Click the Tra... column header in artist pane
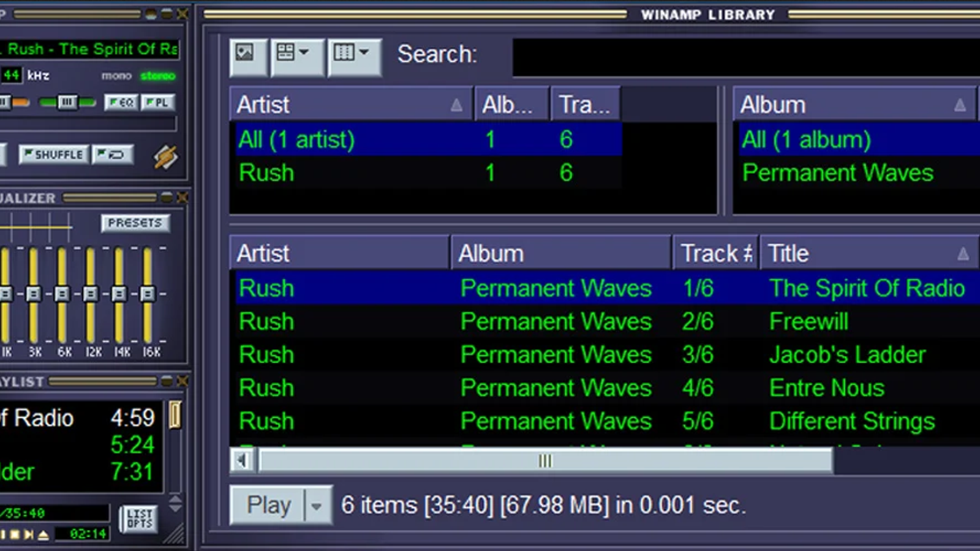 586,104
